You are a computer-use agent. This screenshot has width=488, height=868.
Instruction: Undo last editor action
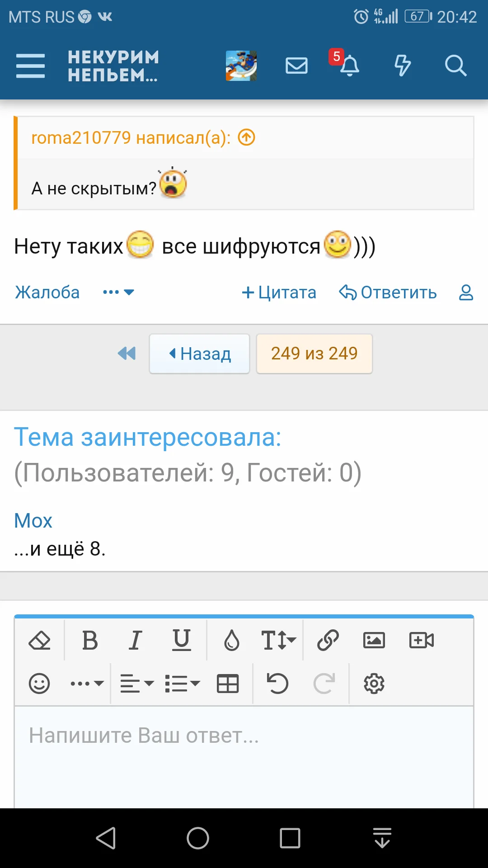277,684
